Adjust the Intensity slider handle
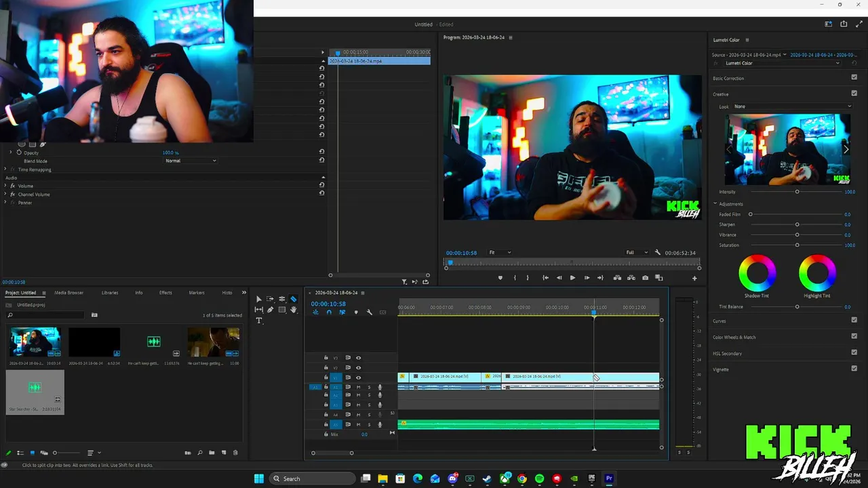 [x=797, y=192]
